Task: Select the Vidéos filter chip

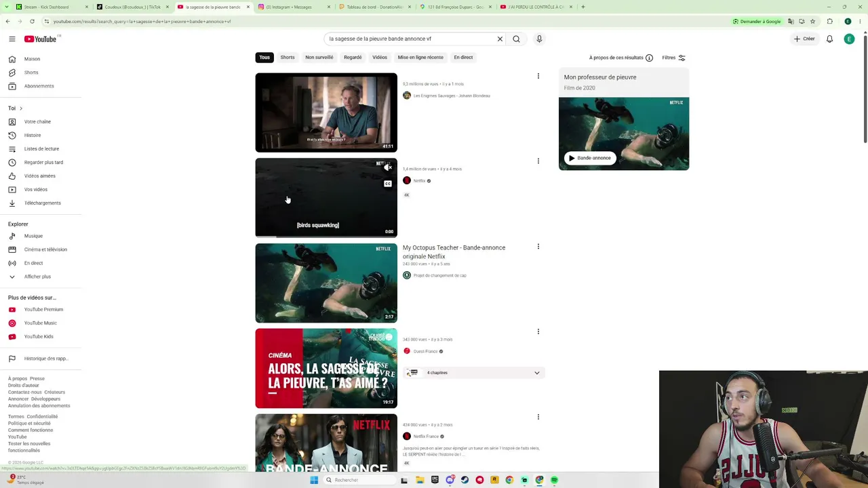Action: pos(380,58)
